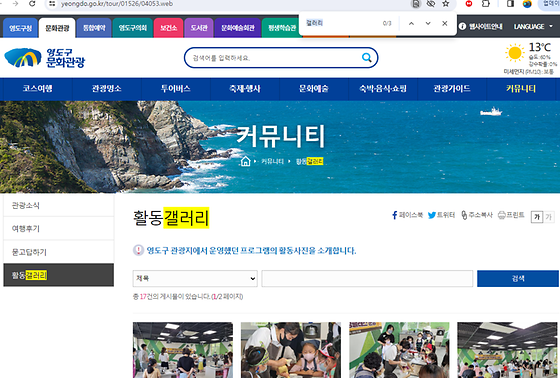Click the home icon in the breadcrumb
This screenshot has height=378, width=560.
245,161
